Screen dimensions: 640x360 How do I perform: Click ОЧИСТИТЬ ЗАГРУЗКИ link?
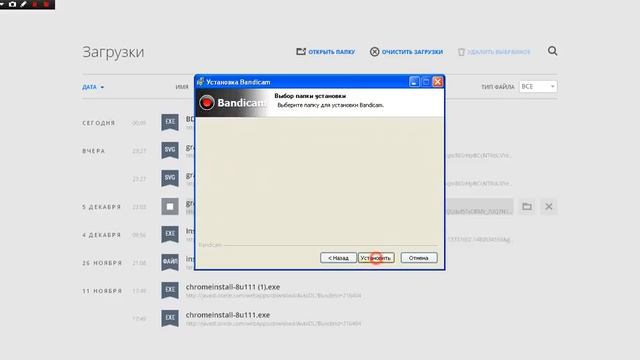pyautogui.click(x=412, y=52)
